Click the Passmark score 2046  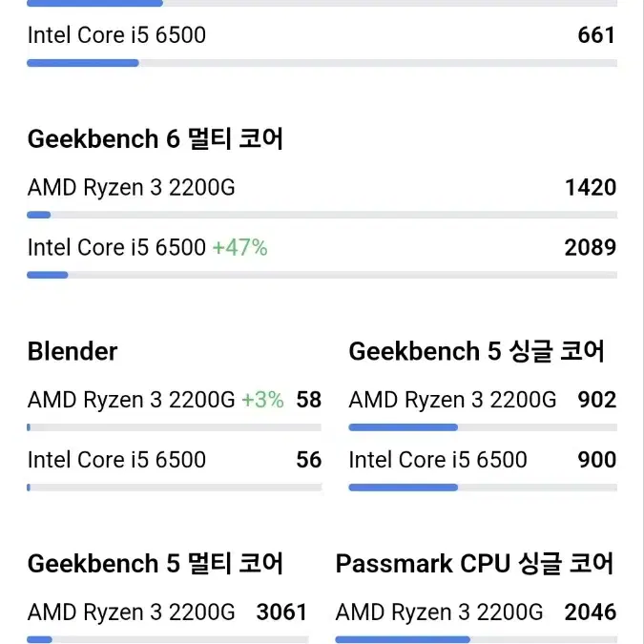point(591,612)
